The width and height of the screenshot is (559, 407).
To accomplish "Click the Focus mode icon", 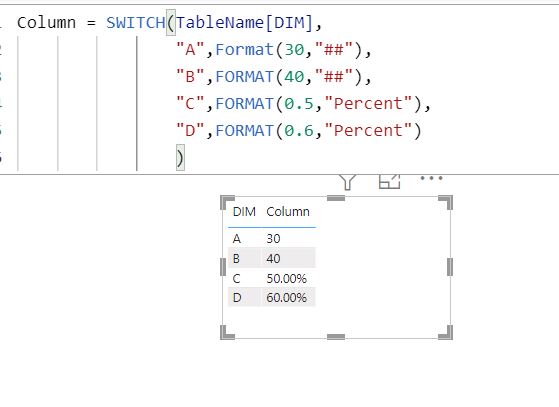I will click(389, 181).
